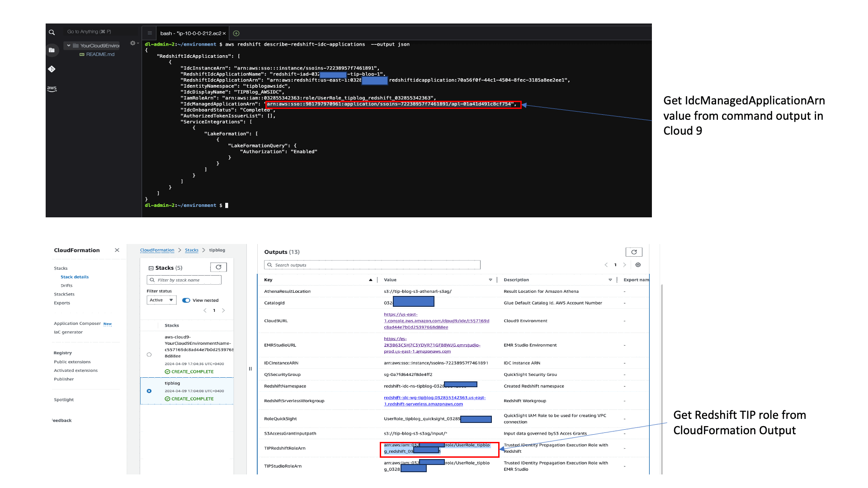Select the aws-cloud9 stack radio button
This screenshot has width=868, height=488.
click(149, 355)
